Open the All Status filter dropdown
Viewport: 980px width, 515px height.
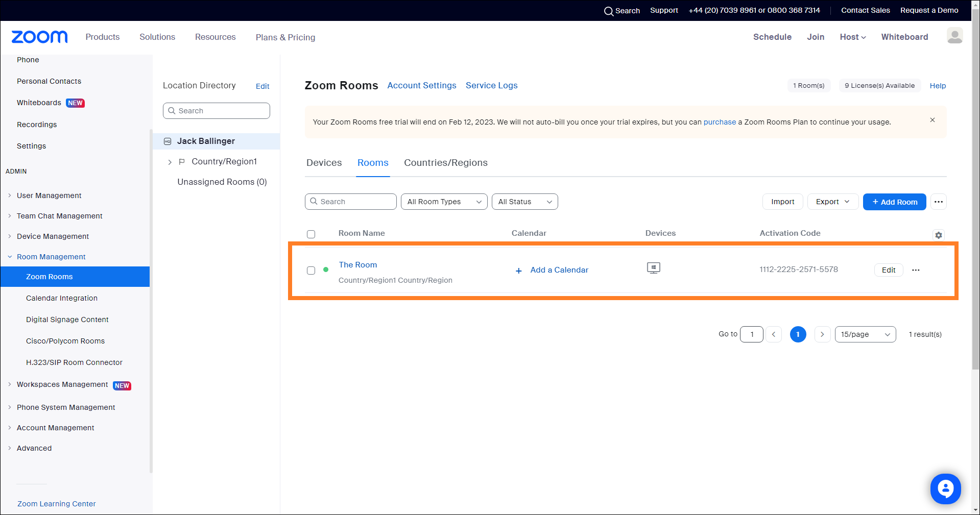524,202
